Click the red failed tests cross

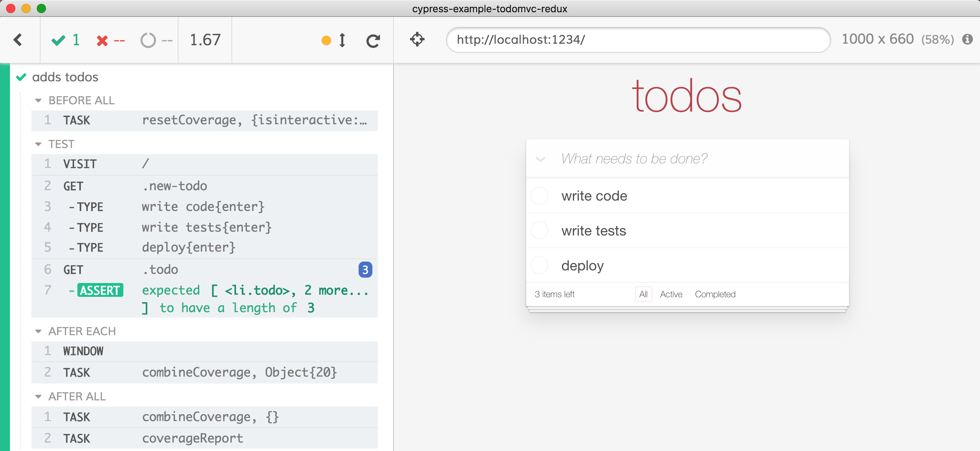[102, 41]
